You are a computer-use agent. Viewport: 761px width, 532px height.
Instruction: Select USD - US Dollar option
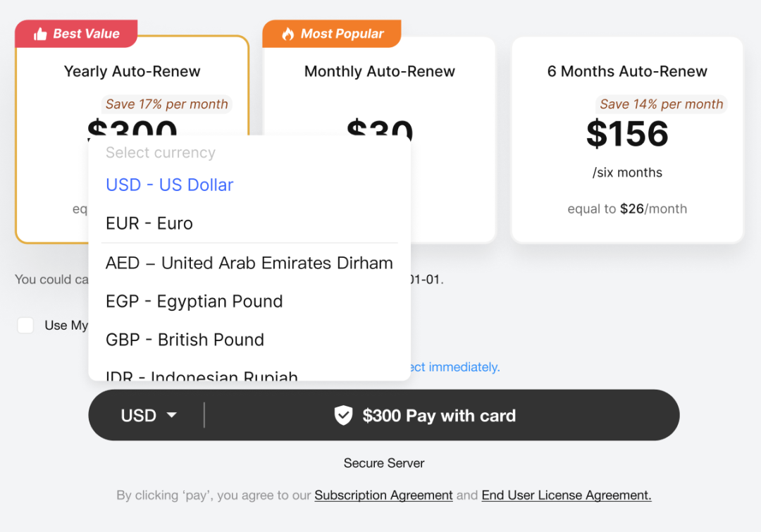pos(169,185)
